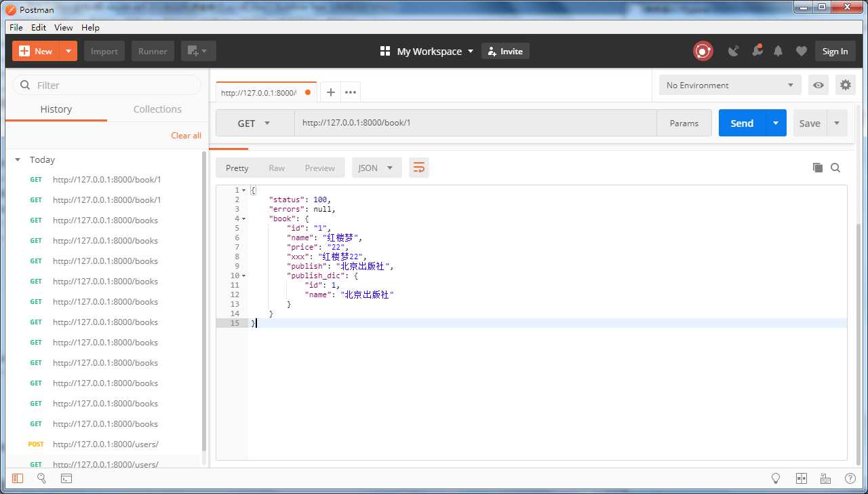Click the Filter search field
The image size is (868, 494).
click(107, 85)
